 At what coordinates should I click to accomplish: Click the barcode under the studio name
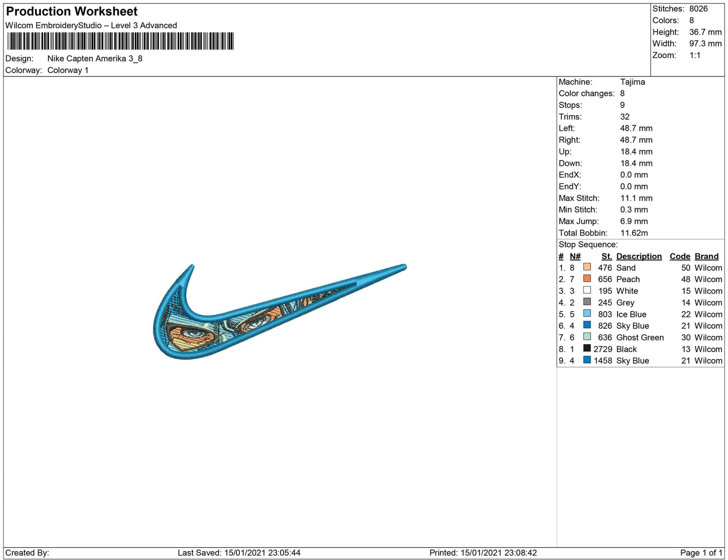tap(120, 41)
